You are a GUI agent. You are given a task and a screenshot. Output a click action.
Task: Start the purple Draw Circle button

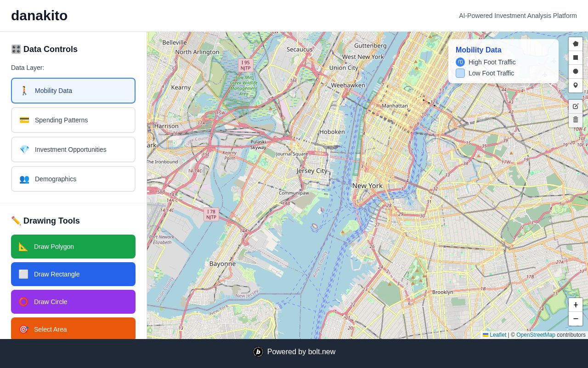tap(73, 302)
